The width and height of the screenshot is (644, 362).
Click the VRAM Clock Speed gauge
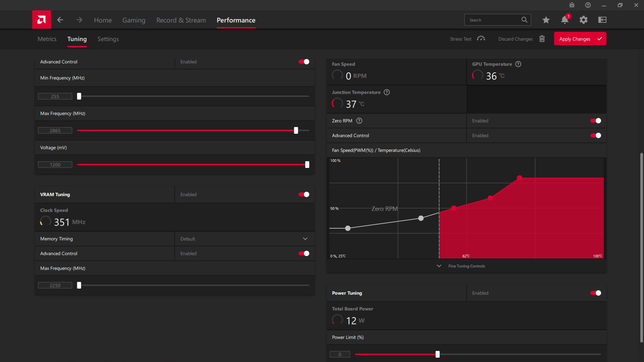tap(45, 221)
